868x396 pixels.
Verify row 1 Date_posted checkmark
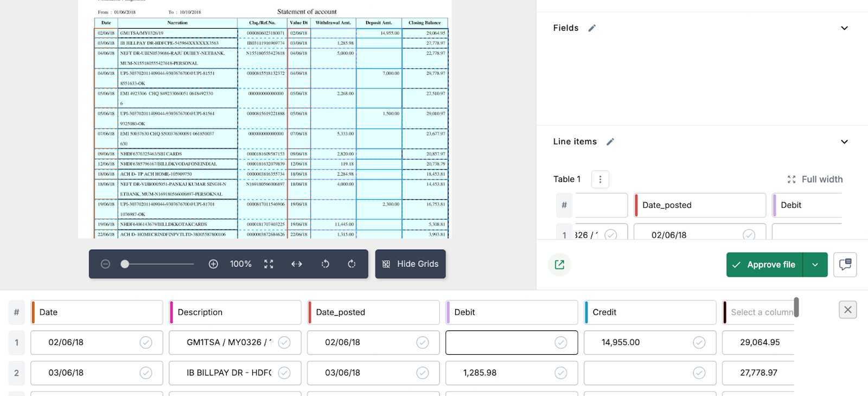[x=423, y=342]
